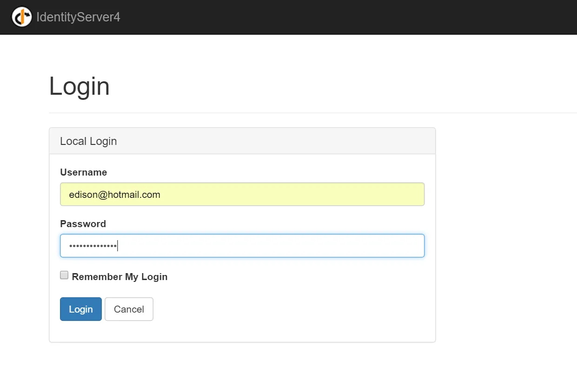Click the masked password dots
The image size is (577, 392).
[x=93, y=246]
